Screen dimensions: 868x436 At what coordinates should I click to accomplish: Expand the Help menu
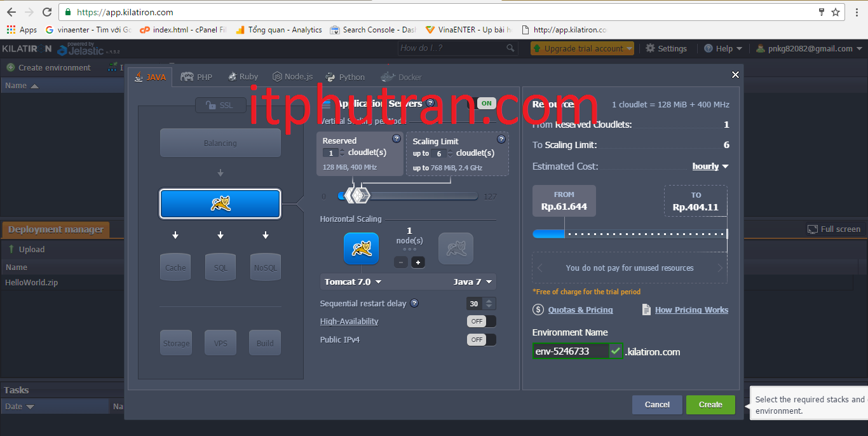tap(723, 48)
